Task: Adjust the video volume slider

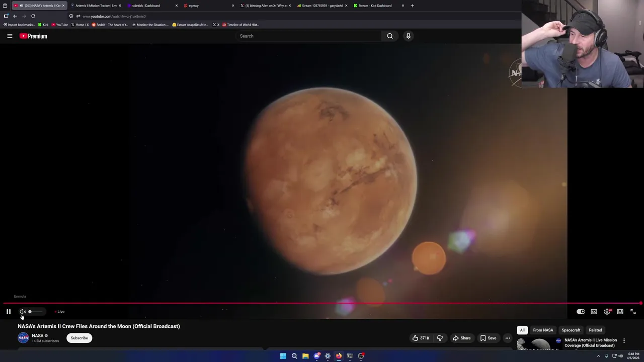Action: tap(36, 312)
